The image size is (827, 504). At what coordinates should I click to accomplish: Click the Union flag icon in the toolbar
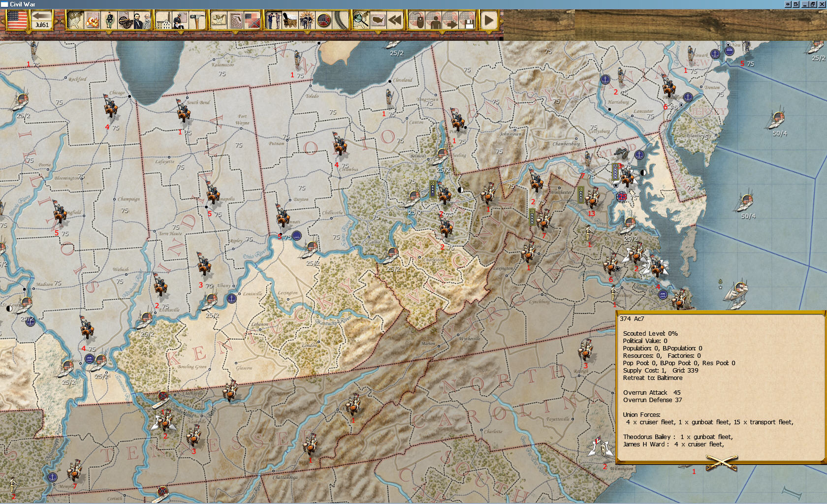pos(16,21)
